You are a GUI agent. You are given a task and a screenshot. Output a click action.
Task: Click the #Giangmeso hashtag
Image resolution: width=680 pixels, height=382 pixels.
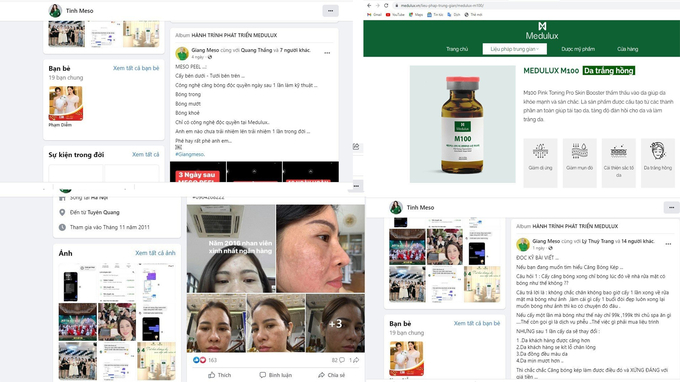point(190,154)
